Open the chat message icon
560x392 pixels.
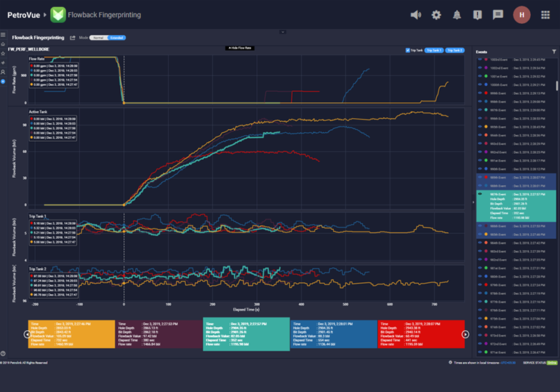tap(498, 15)
